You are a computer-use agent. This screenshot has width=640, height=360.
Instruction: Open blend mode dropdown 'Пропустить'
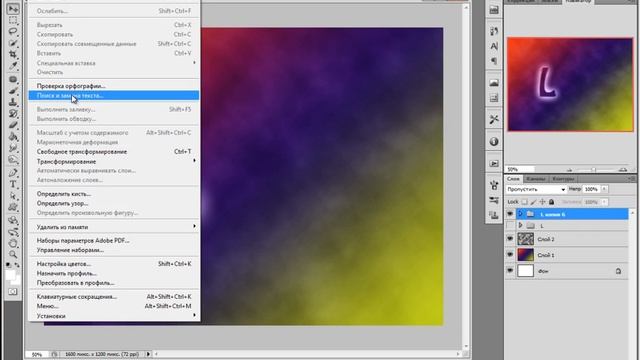536,189
